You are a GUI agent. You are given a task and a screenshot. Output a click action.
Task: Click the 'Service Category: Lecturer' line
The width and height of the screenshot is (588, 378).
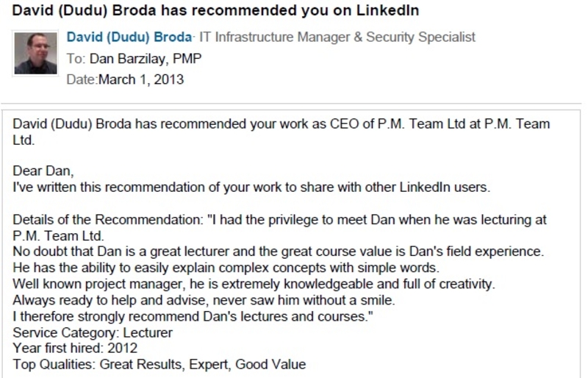click(x=93, y=333)
